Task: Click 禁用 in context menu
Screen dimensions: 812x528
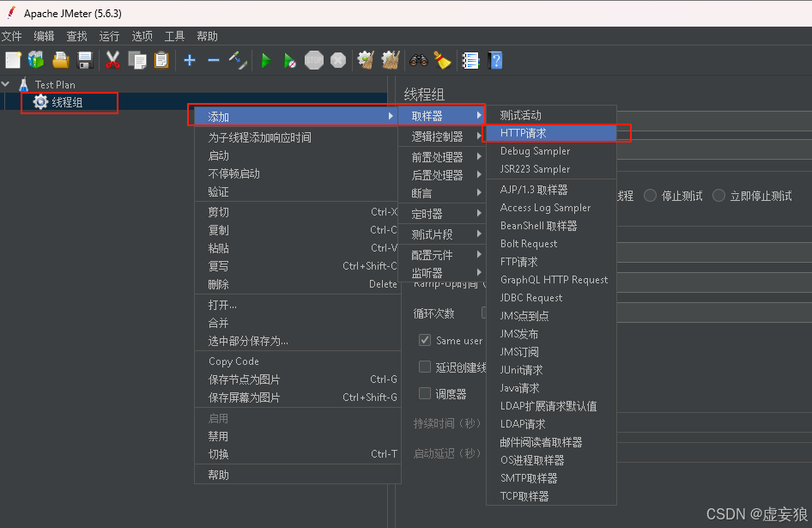Action: tap(295, 436)
